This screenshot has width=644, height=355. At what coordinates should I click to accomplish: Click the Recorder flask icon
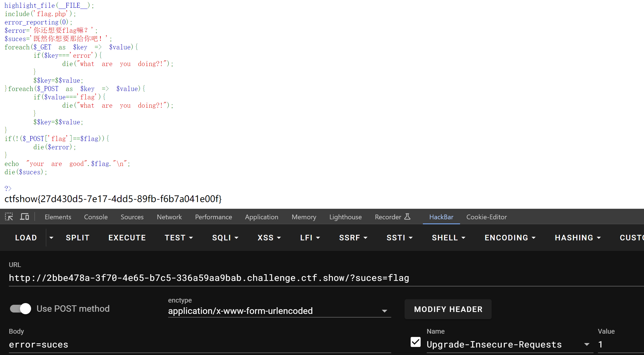[407, 216]
